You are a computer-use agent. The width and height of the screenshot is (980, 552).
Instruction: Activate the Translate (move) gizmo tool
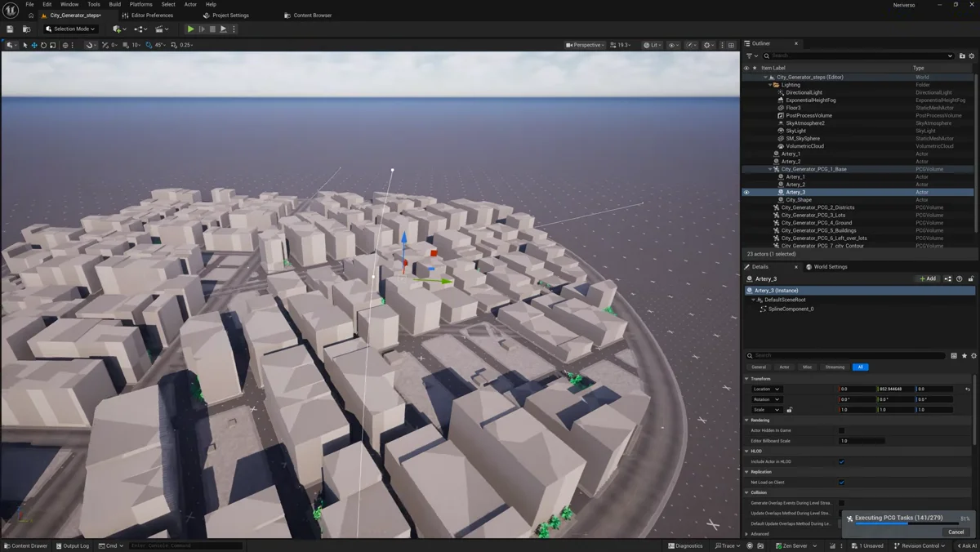pyautogui.click(x=34, y=45)
